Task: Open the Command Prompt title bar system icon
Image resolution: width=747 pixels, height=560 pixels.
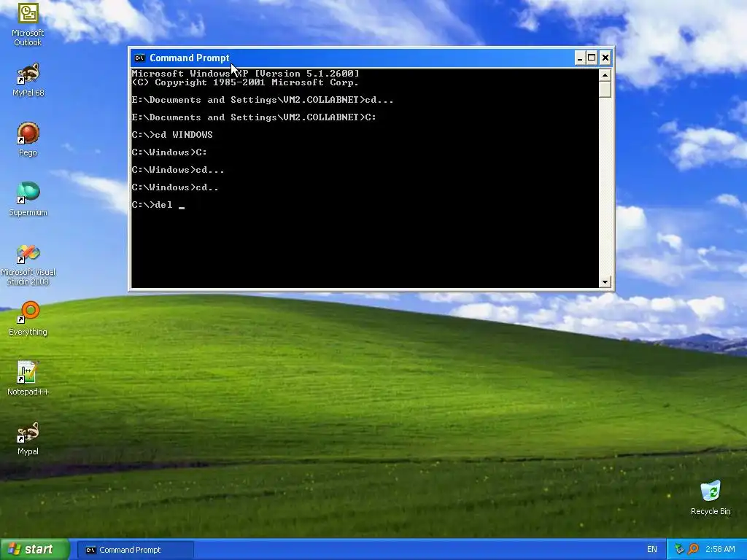Action: tap(139, 58)
